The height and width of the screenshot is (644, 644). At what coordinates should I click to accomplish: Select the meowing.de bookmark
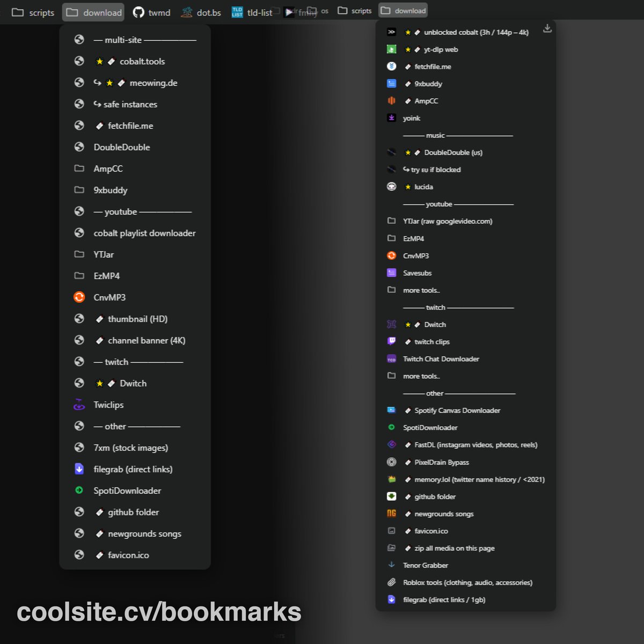point(135,83)
